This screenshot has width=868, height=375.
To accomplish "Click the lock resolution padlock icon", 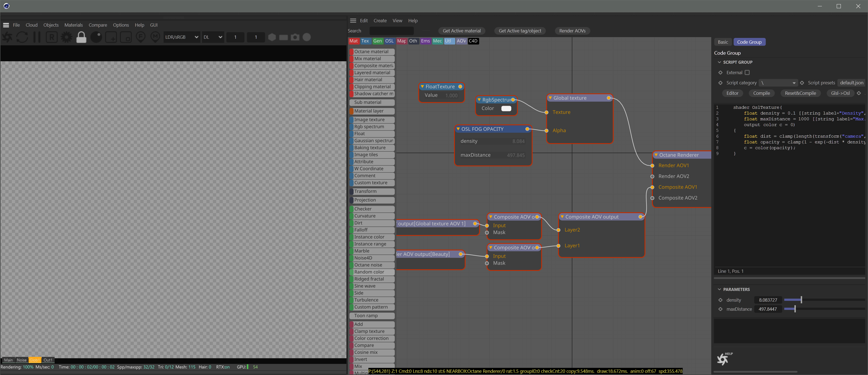I will [x=81, y=37].
